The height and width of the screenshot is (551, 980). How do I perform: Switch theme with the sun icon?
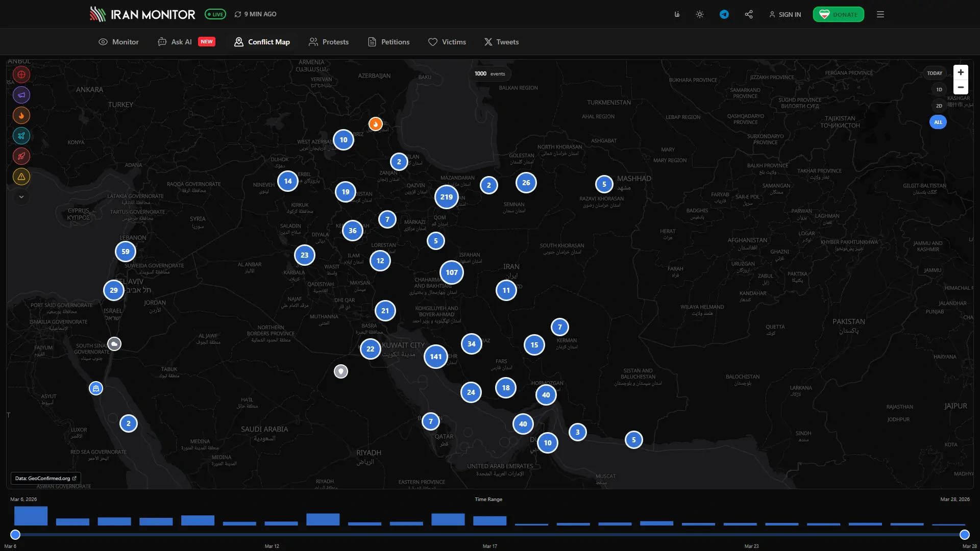click(x=700, y=14)
